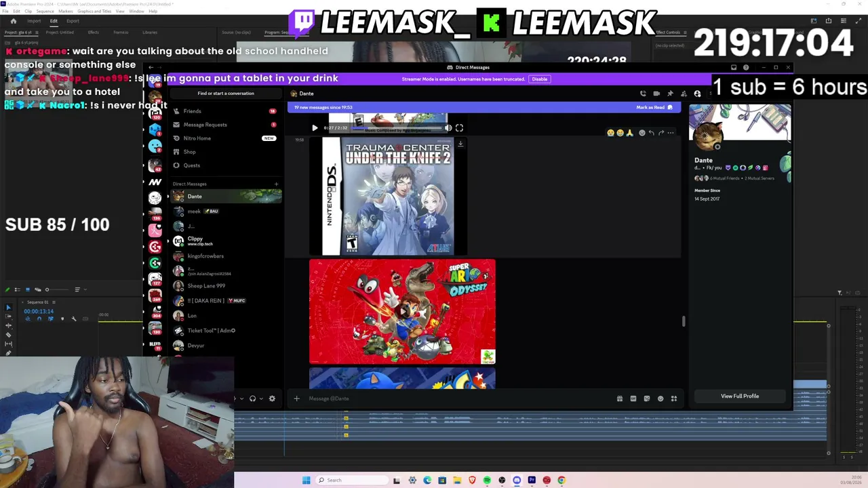Open the Dante direct message
The image size is (868, 488).
click(x=226, y=197)
